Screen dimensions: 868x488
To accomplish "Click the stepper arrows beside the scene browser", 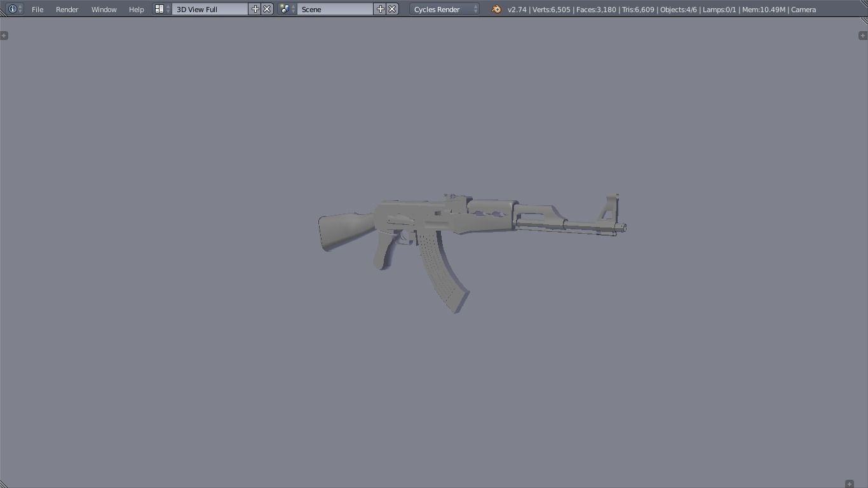I will click(x=294, y=9).
